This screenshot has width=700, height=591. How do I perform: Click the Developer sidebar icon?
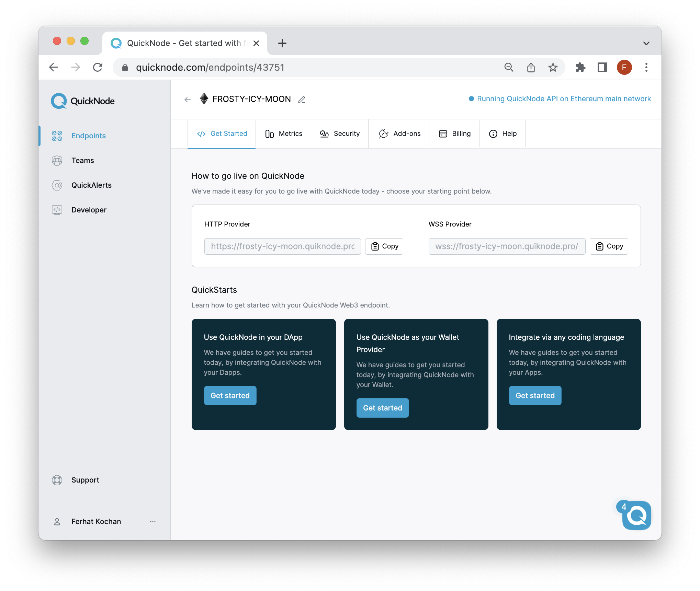(56, 209)
